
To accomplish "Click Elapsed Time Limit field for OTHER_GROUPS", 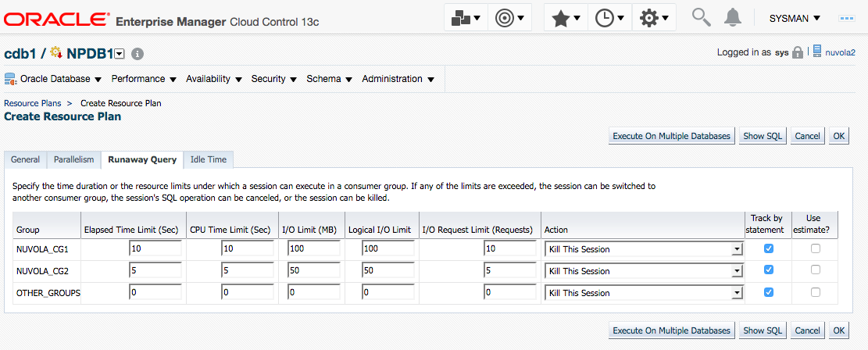I will coord(155,293).
